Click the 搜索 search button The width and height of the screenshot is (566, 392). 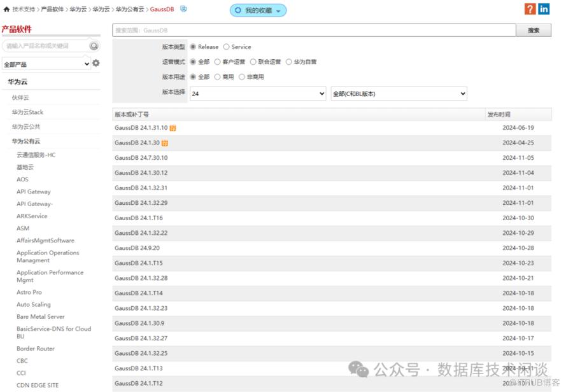[x=534, y=31]
